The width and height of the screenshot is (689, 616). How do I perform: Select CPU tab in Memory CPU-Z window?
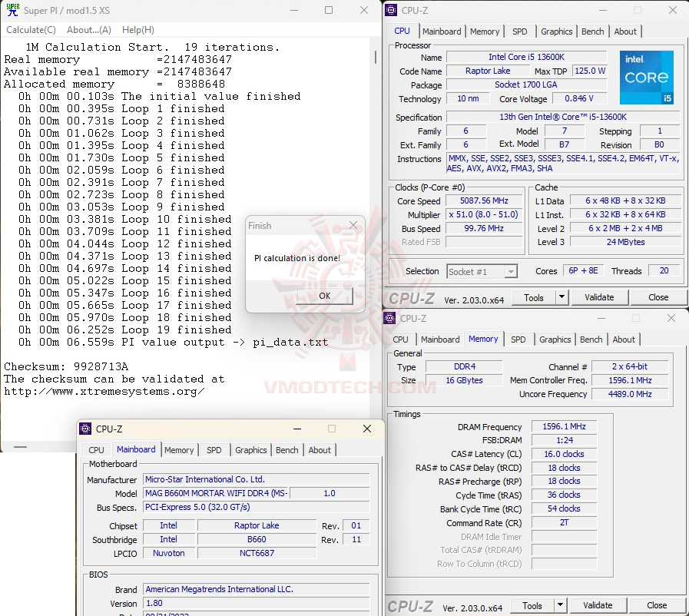pyautogui.click(x=400, y=339)
